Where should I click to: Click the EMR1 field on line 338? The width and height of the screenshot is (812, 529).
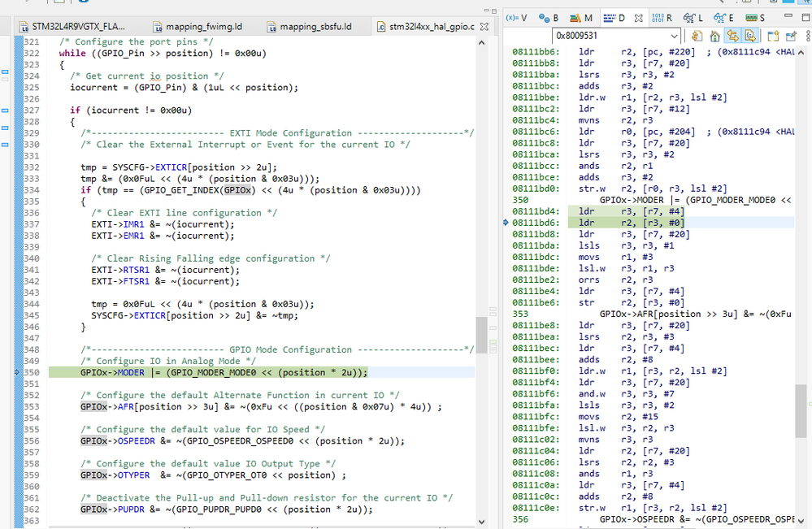133,236
